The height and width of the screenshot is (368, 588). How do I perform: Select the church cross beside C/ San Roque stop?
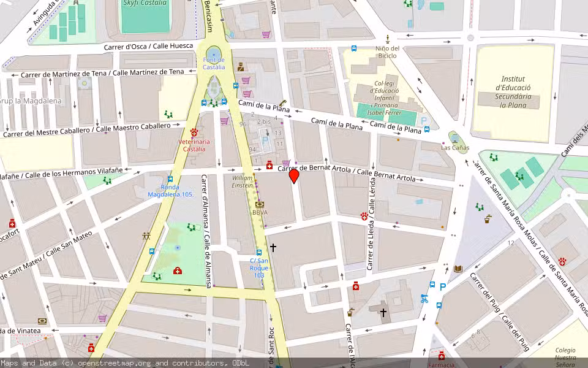[x=273, y=247]
